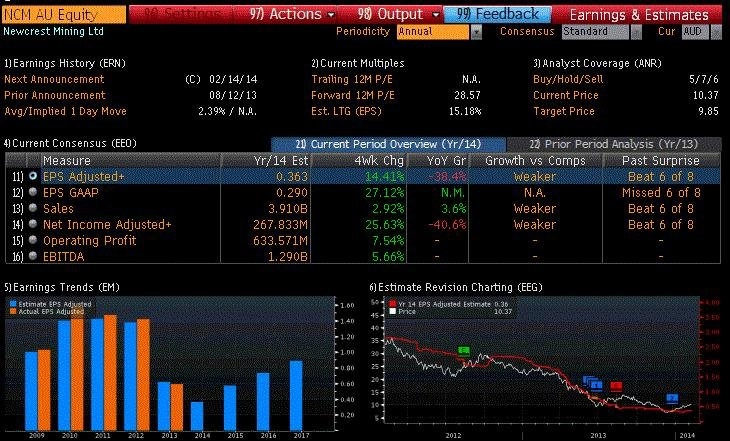Viewport: 730px width, 441px height.
Task: Click the white Price legend swatch
Action: click(x=392, y=311)
